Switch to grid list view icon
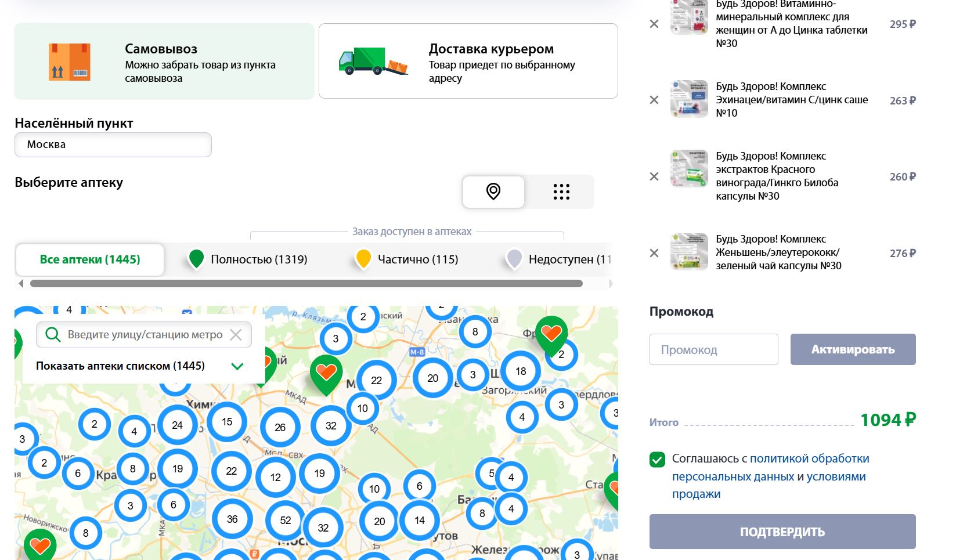 click(x=561, y=192)
